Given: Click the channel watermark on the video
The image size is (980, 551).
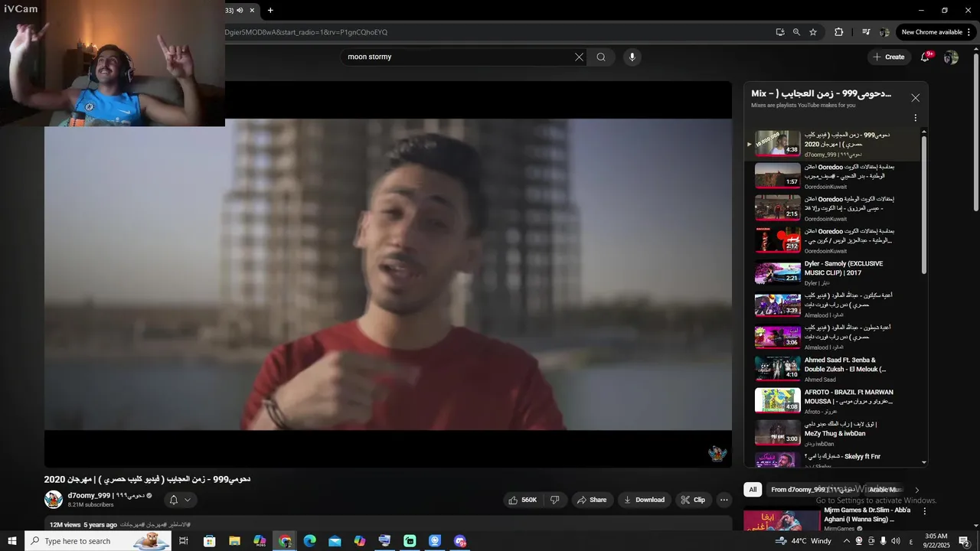Looking at the screenshot, I should (x=717, y=453).
